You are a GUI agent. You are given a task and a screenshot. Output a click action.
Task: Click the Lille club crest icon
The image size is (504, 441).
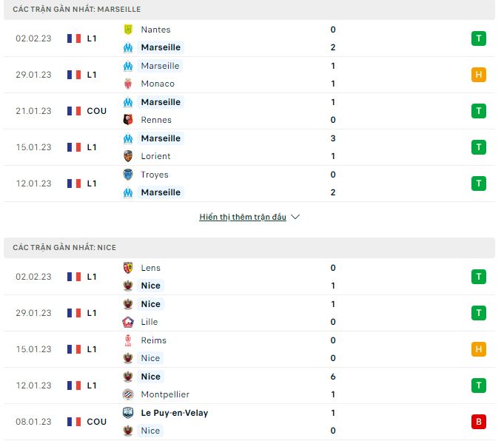coord(128,322)
